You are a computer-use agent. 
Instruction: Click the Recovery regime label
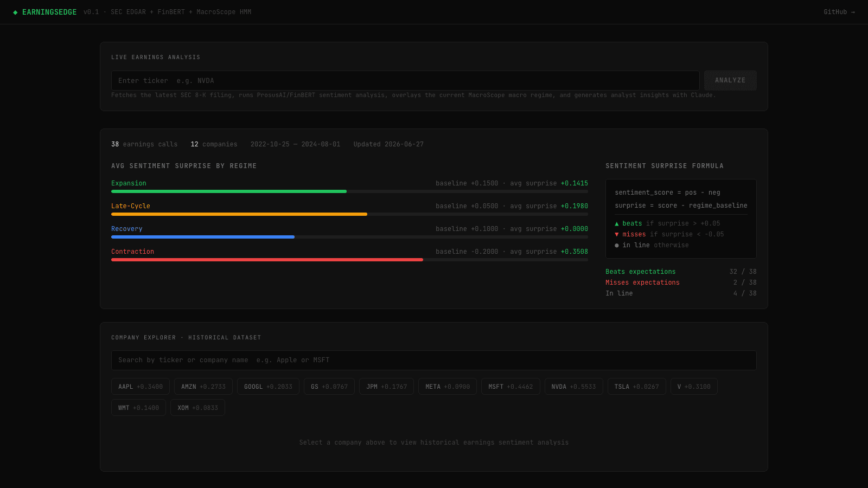(127, 229)
